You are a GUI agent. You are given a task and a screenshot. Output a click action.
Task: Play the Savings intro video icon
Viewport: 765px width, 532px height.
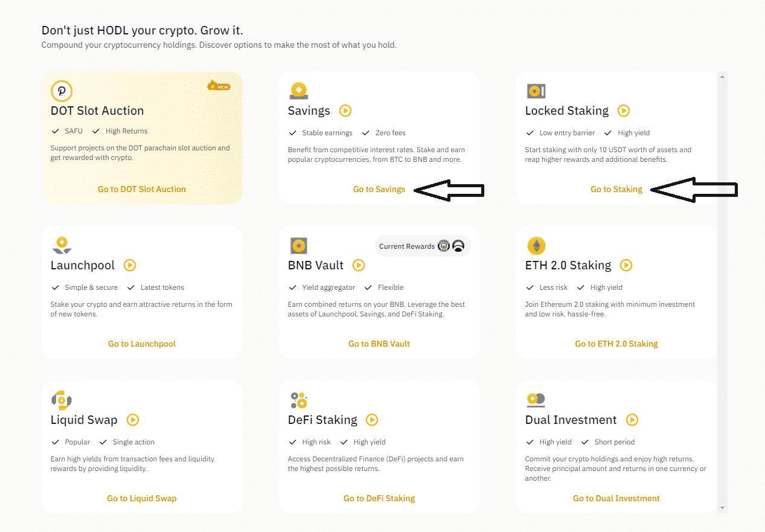point(345,111)
